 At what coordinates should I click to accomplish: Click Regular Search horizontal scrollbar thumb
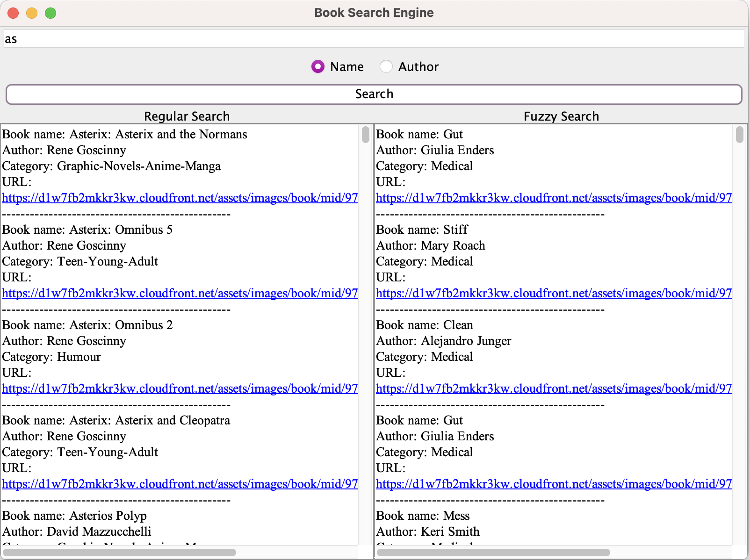coord(120,553)
